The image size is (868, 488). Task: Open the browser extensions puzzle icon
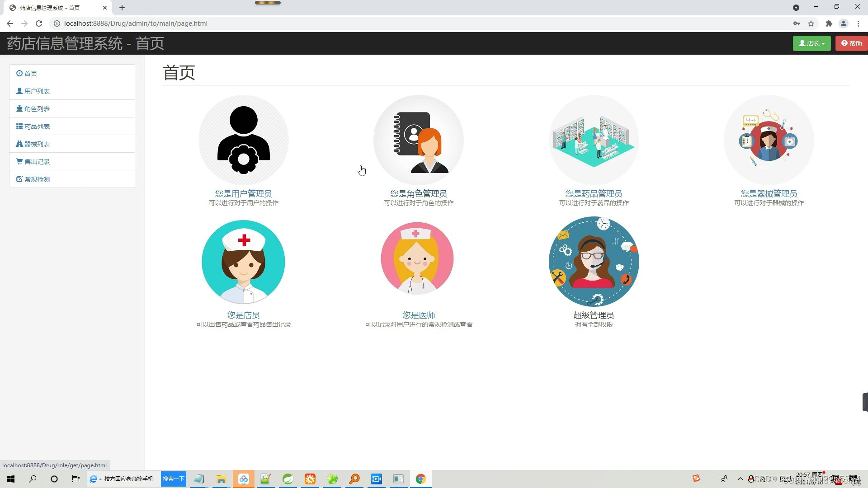pyautogui.click(x=829, y=23)
